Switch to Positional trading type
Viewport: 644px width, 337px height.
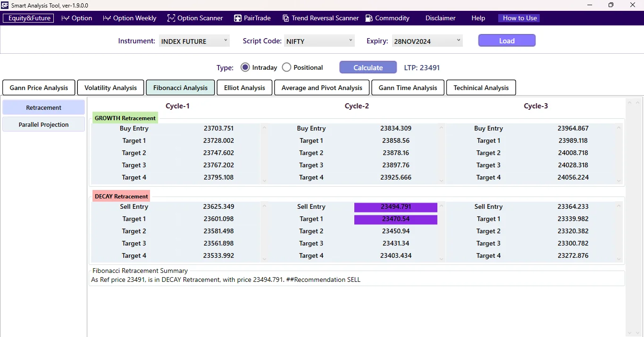(286, 67)
